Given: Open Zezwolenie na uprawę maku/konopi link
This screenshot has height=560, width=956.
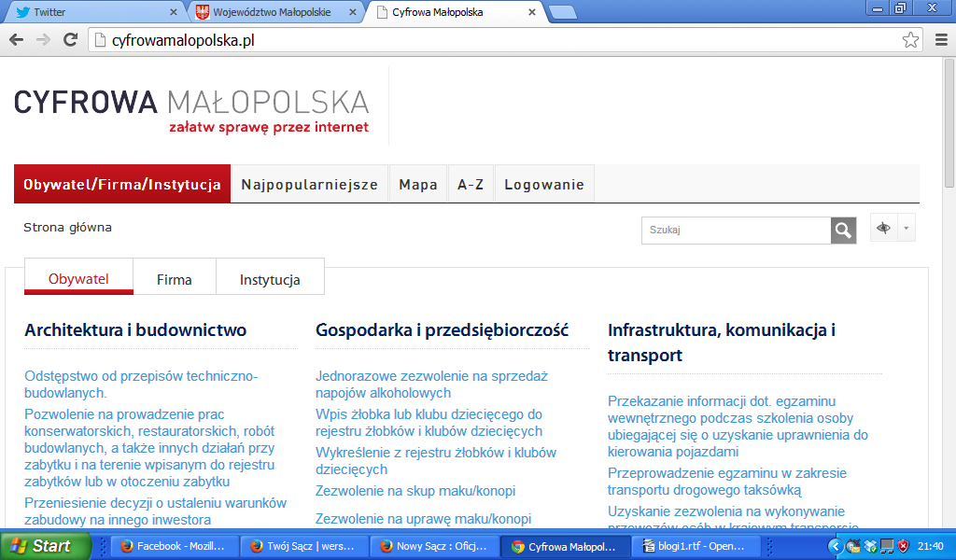Looking at the screenshot, I should point(423,519).
